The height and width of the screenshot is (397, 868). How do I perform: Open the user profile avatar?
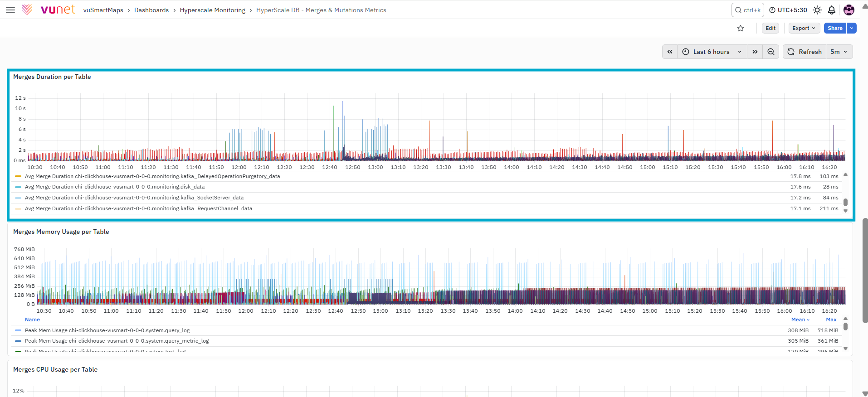coord(849,10)
